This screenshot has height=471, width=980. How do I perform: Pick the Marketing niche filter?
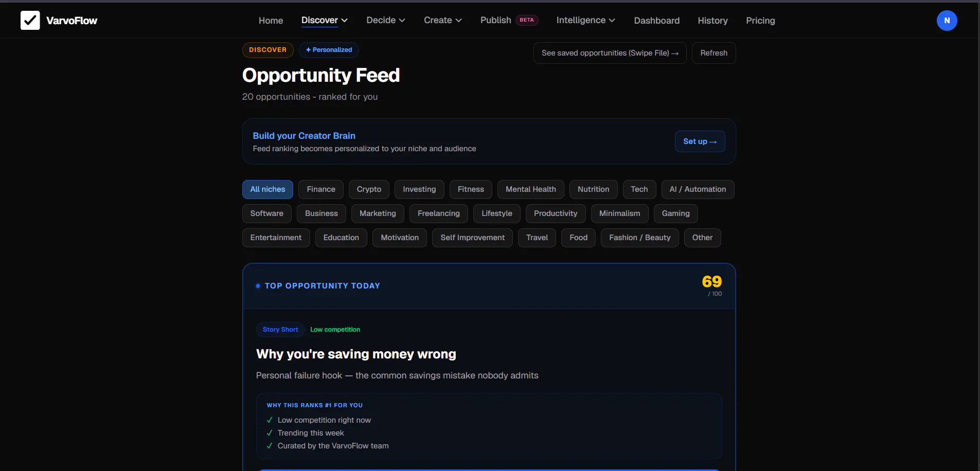[x=378, y=213]
